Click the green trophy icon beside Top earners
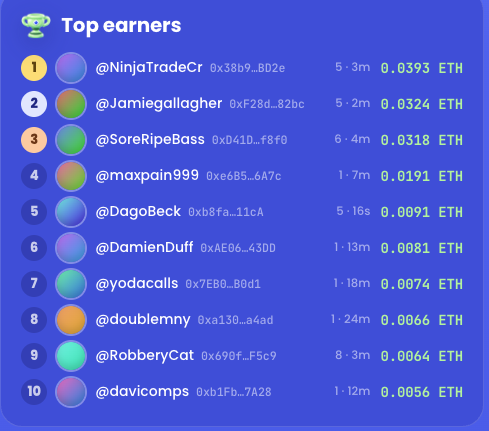This screenshot has height=431, width=489. click(x=36, y=25)
